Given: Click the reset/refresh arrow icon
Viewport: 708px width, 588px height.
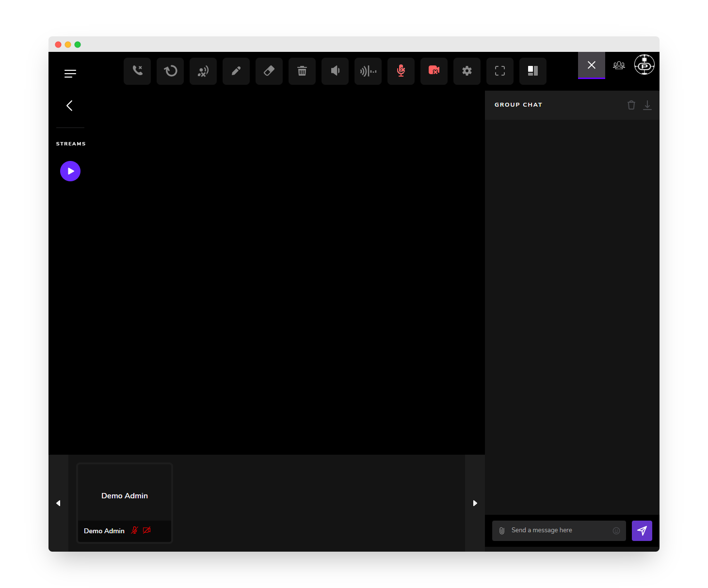Looking at the screenshot, I should [170, 71].
